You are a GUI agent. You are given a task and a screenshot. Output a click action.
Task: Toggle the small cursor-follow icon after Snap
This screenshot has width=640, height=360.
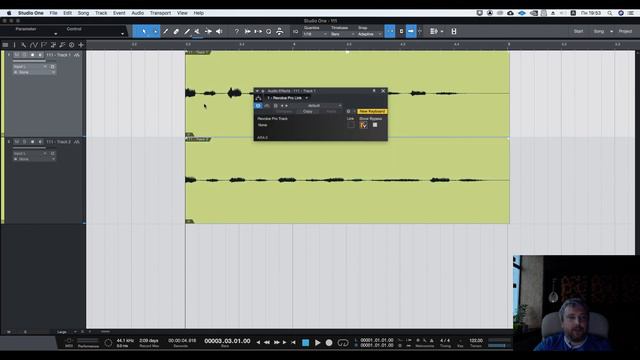pos(401,31)
